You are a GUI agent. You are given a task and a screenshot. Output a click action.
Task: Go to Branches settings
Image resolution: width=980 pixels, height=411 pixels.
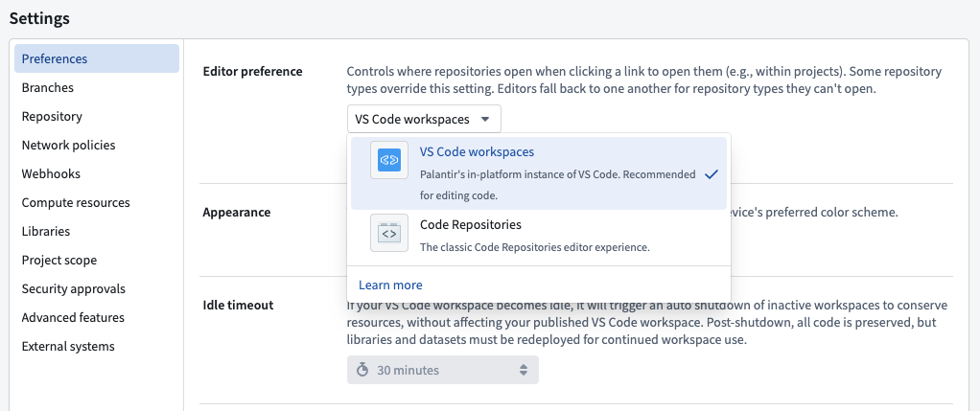pyautogui.click(x=48, y=87)
